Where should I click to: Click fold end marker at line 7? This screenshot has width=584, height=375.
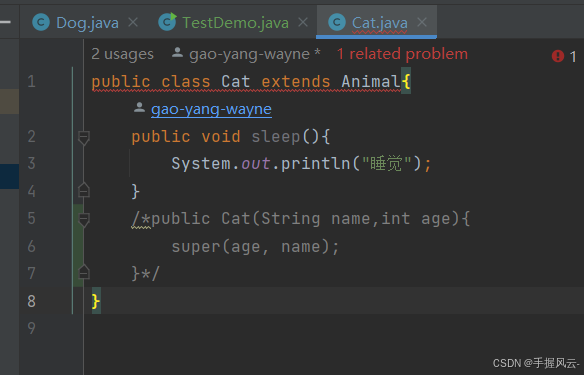(x=84, y=272)
